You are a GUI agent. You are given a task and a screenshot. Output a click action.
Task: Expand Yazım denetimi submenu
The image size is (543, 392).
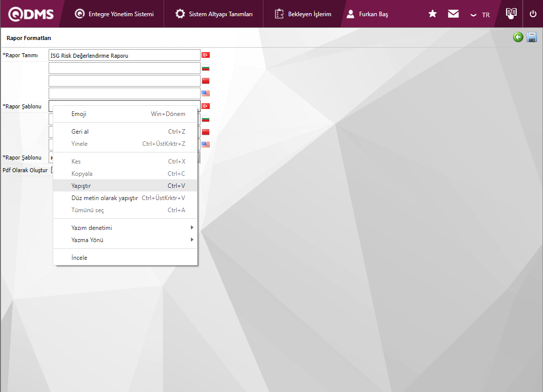(125, 228)
